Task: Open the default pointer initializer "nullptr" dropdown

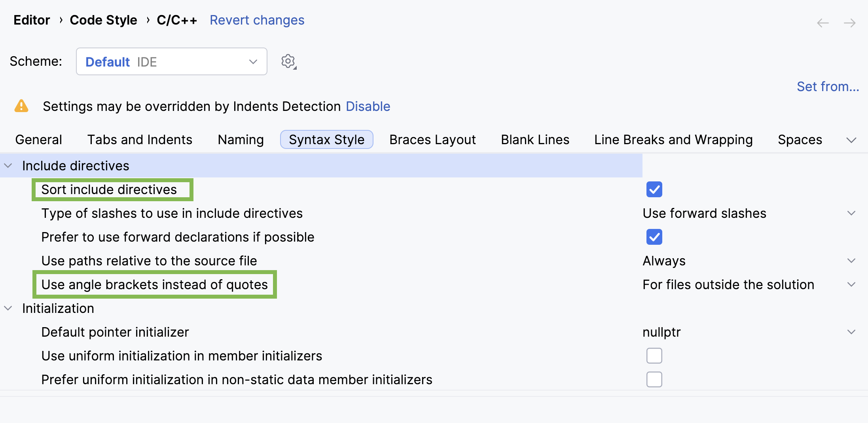Action: (851, 332)
